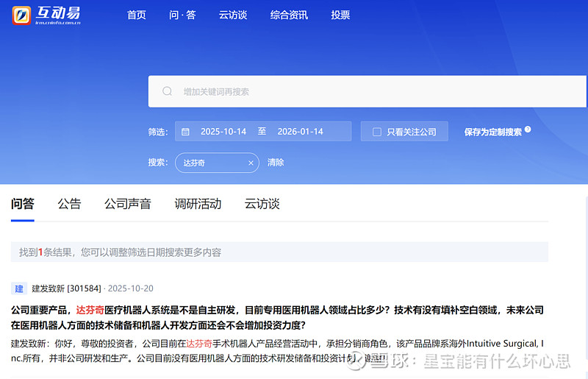Switch to the 公告 tab

(x=69, y=204)
